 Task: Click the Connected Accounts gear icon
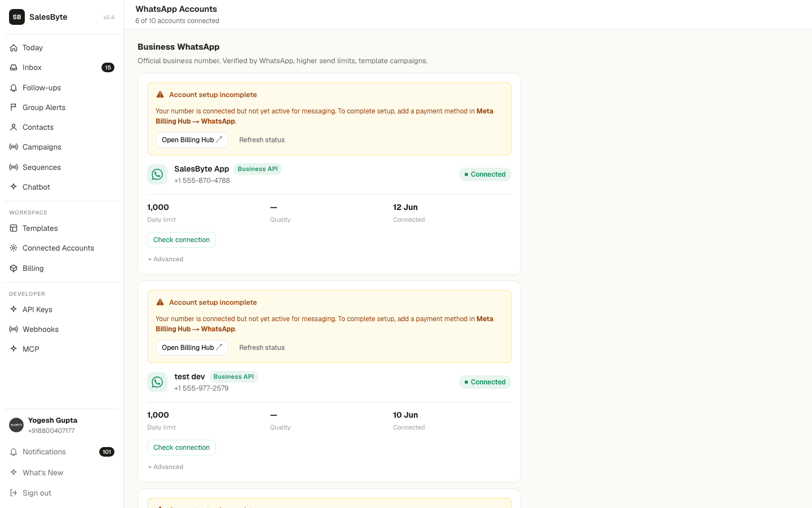click(14, 248)
